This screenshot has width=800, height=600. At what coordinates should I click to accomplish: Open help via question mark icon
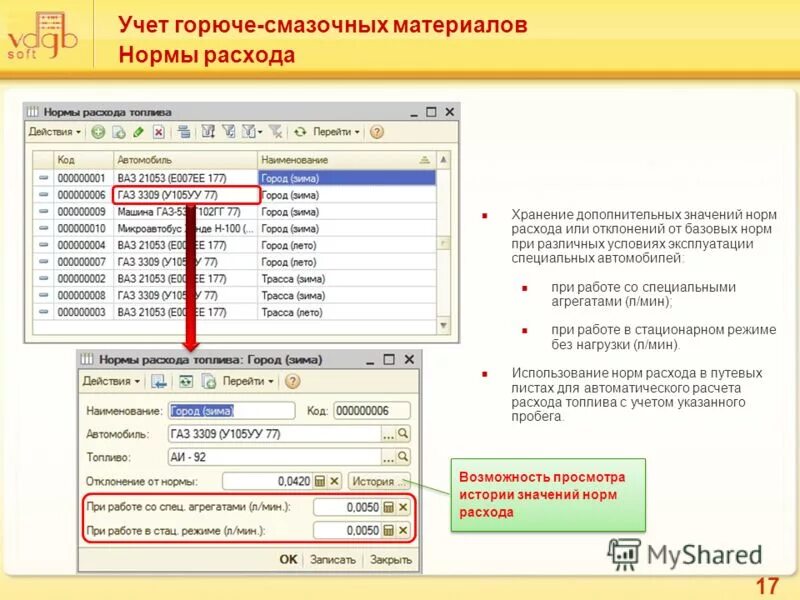tap(375, 131)
